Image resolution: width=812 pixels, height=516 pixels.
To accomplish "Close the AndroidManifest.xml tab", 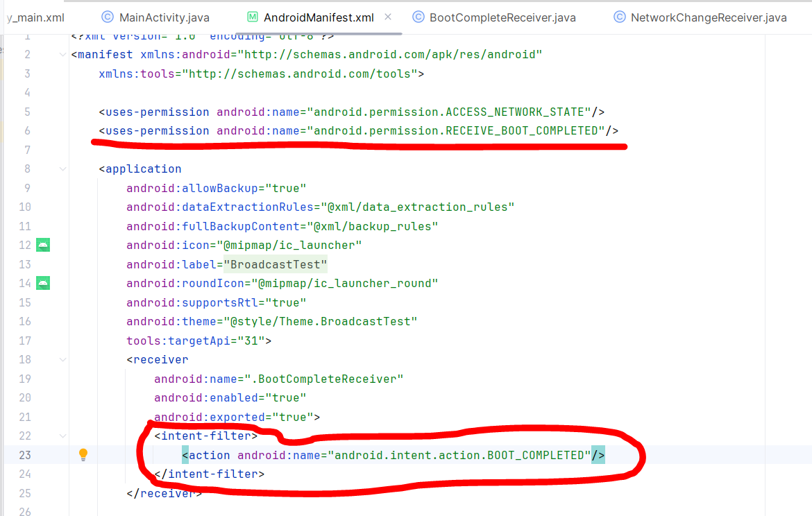I will click(387, 17).
